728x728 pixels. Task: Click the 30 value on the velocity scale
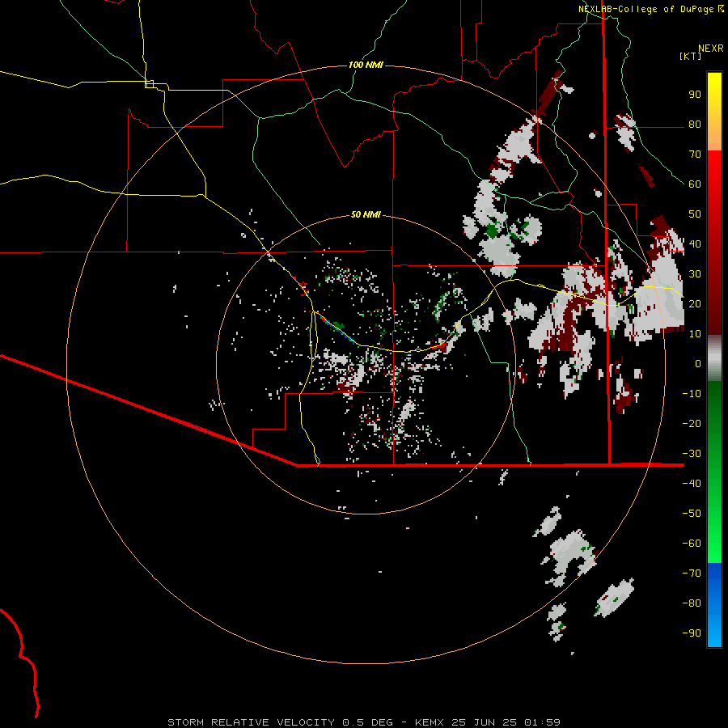(x=695, y=274)
